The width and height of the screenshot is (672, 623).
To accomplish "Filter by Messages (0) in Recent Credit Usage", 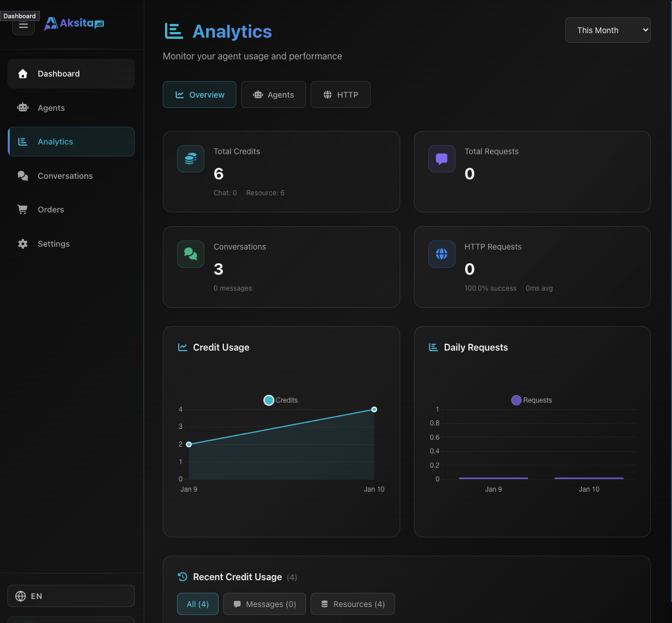I will (264, 604).
